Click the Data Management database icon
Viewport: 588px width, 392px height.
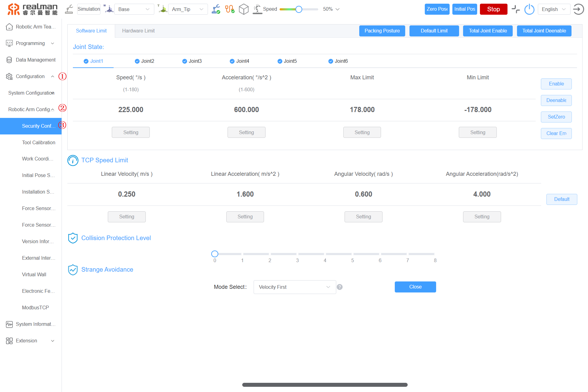pos(9,60)
